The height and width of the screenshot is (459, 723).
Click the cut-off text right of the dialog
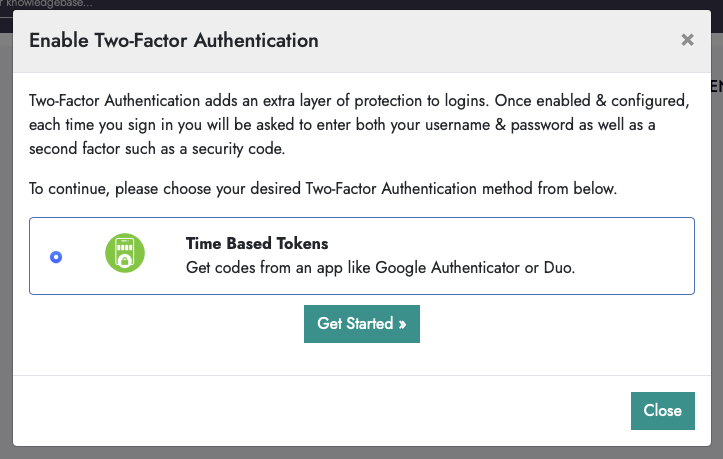click(716, 87)
